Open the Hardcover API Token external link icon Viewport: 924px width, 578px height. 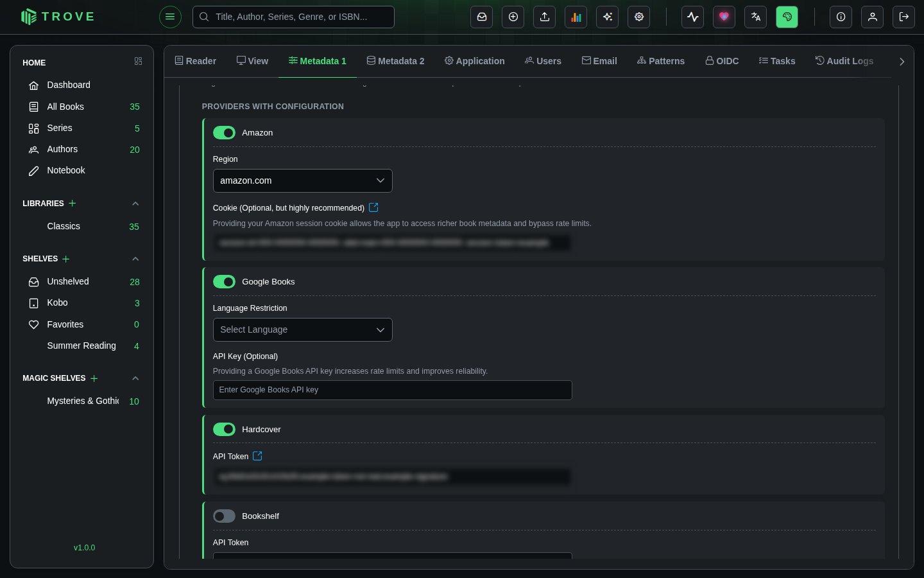[x=257, y=456]
